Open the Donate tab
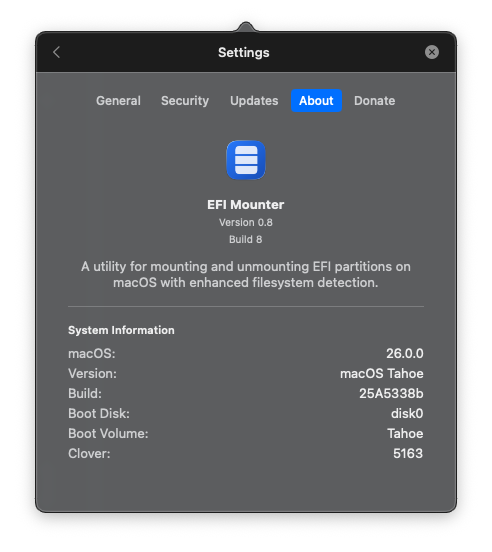 click(x=374, y=101)
